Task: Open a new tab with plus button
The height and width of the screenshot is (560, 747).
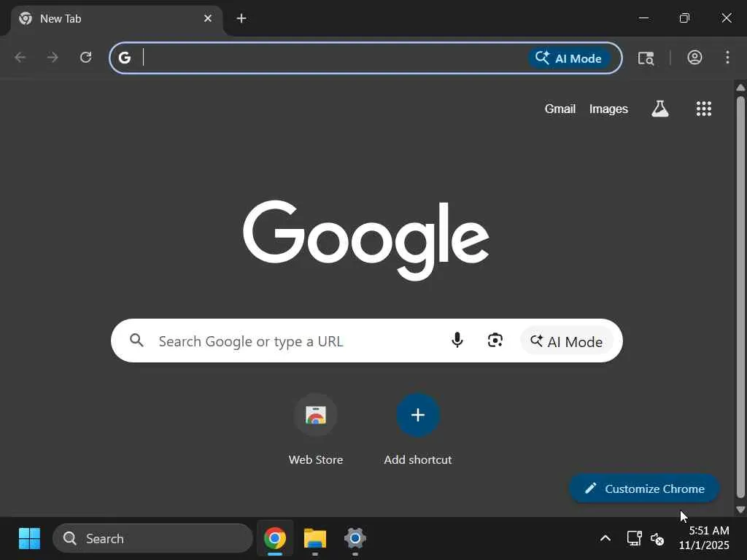Action: pyautogui.click(x=241, y=18)
